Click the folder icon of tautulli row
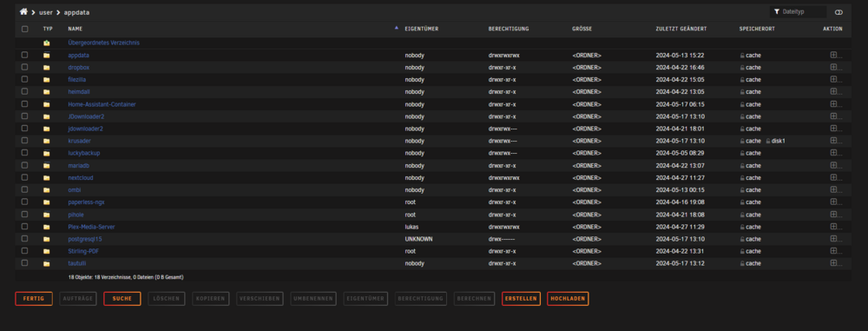 [47, 263]
